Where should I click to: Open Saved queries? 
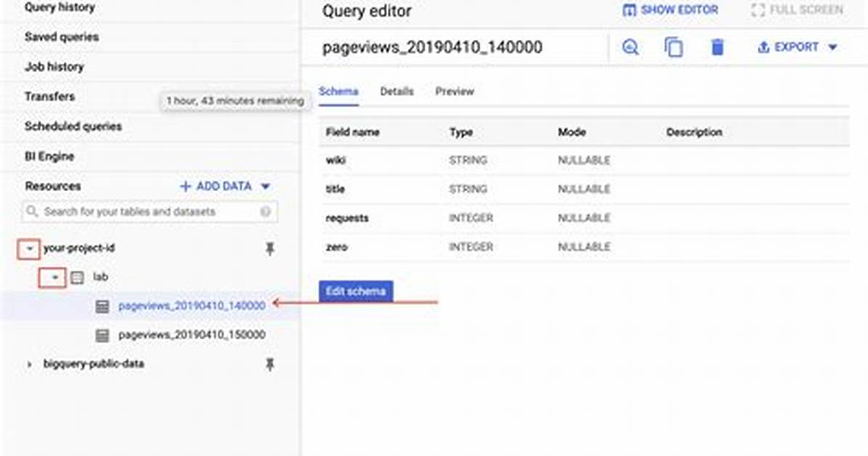[x=62, y=37]
